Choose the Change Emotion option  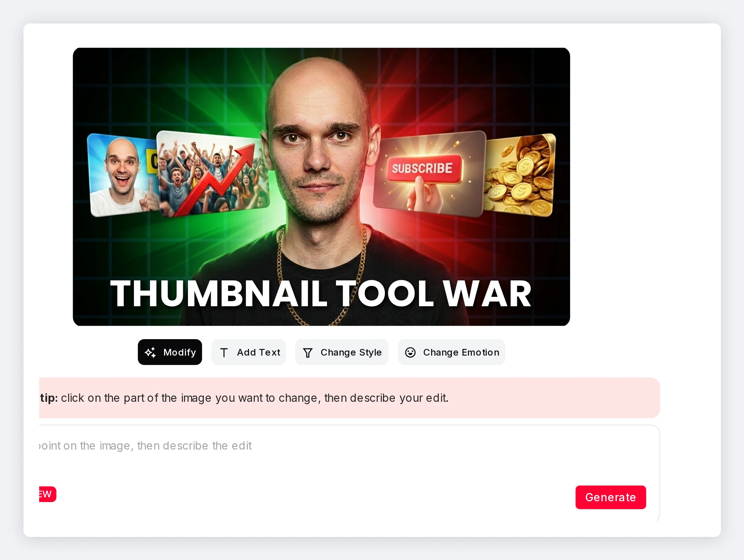(x=451, y=352)
